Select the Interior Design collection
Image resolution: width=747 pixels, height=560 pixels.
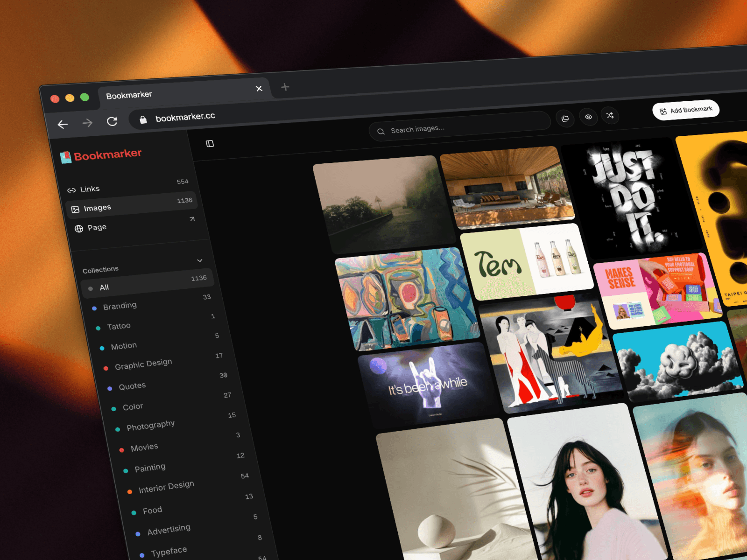click(x=166, y=487)
